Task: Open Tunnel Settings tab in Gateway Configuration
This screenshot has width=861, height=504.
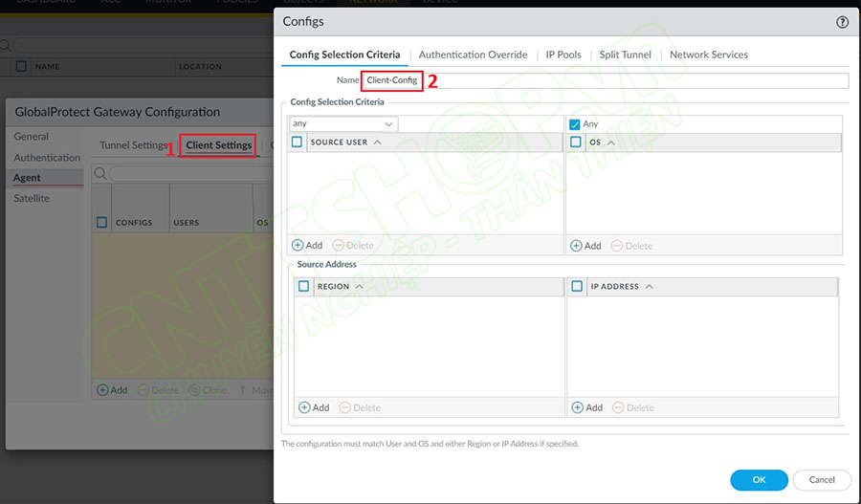Action: [133, 145]
